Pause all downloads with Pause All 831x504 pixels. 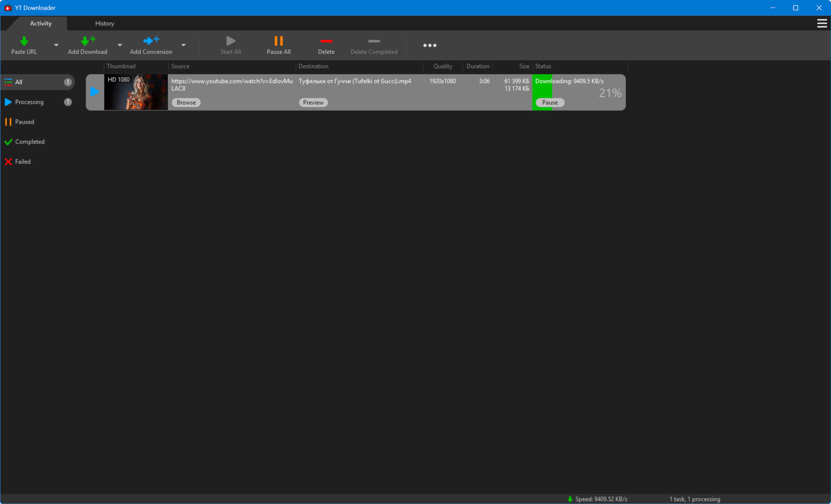click(x=278, y=45)
